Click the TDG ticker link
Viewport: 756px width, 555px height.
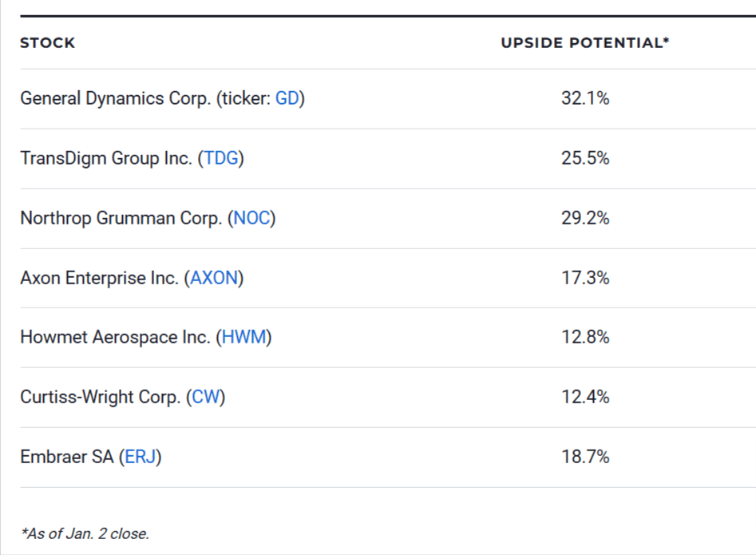pyautogui.click(x=221, y=158)
